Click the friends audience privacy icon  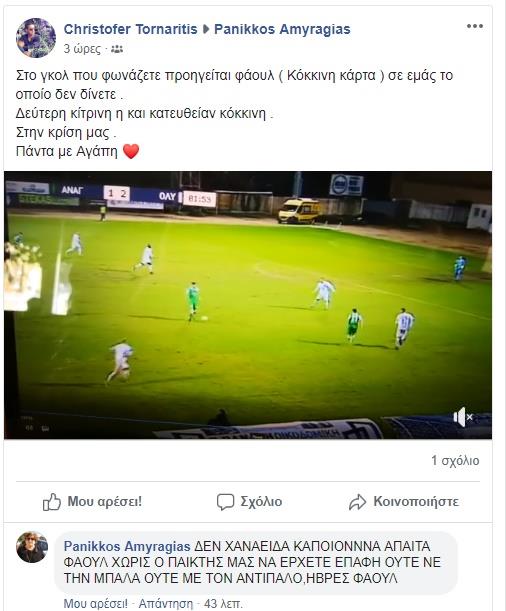pos(117,49)
